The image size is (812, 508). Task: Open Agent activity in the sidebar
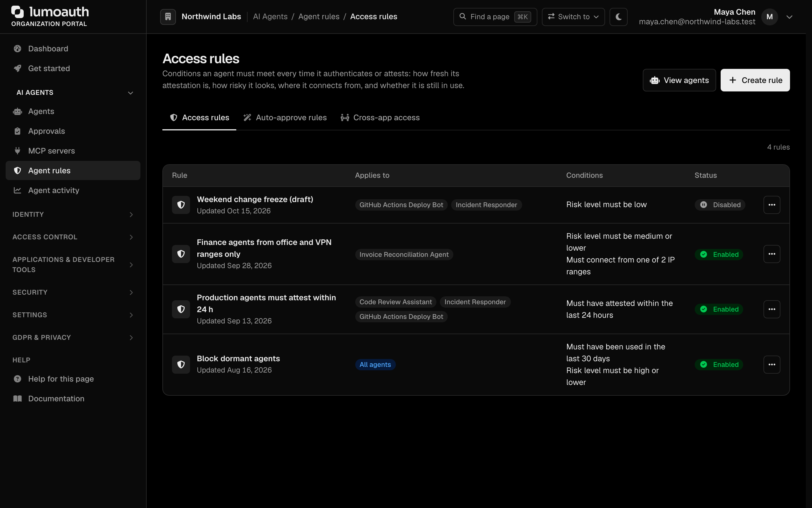point(73,190)
